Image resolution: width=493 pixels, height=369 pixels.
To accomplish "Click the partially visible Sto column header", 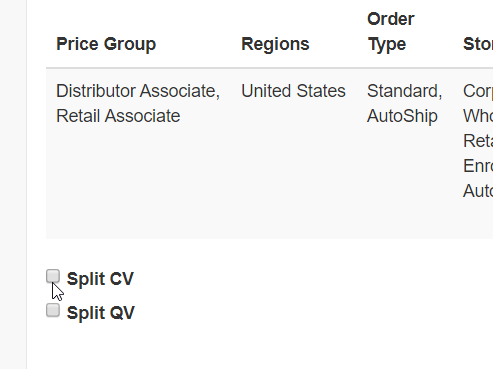I will click(x=478, y=44).
